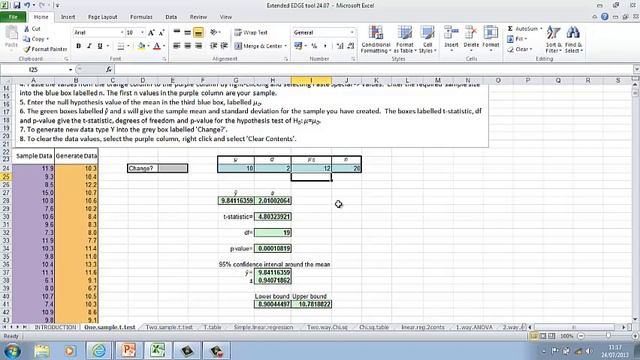
Task: Toggle highlighted bottom align button
Action: pos(198,32)
